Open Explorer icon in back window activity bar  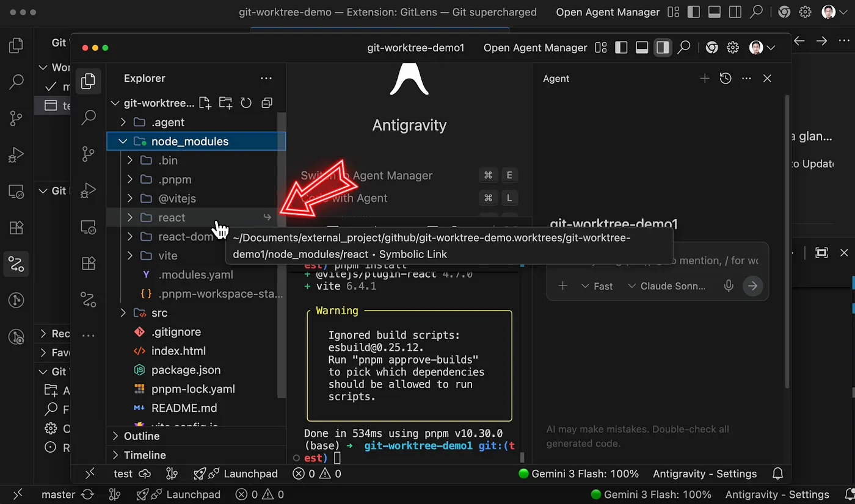(16, 46)
